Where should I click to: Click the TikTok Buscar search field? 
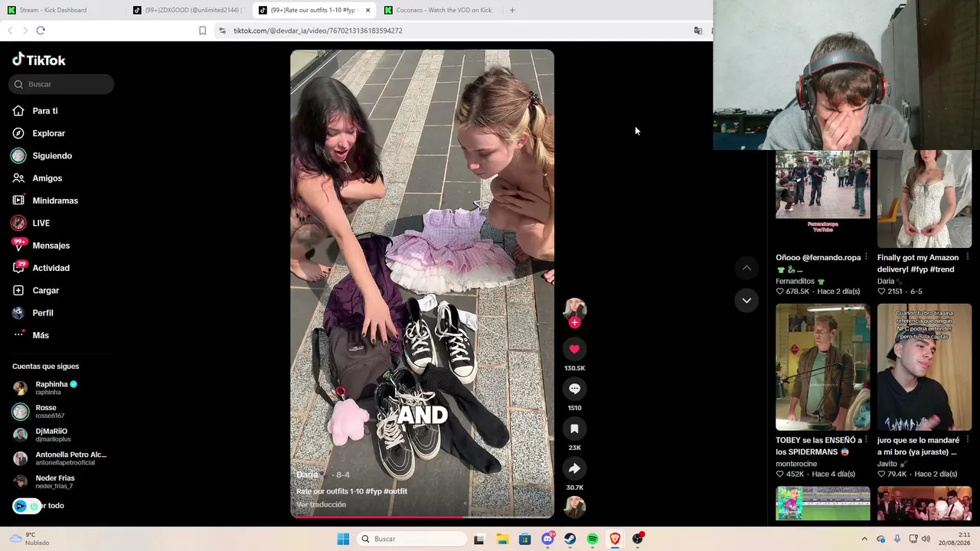click(61, 84)
